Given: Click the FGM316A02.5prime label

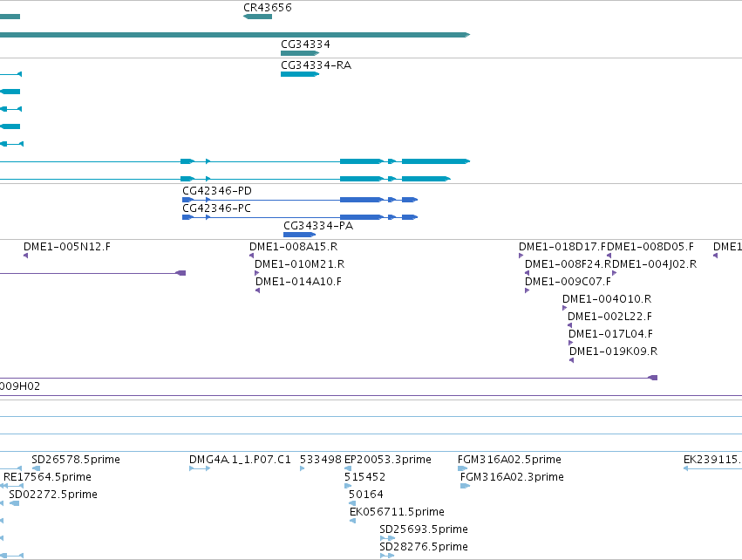Looking at the screenshot, I should (x=509, y=460).
